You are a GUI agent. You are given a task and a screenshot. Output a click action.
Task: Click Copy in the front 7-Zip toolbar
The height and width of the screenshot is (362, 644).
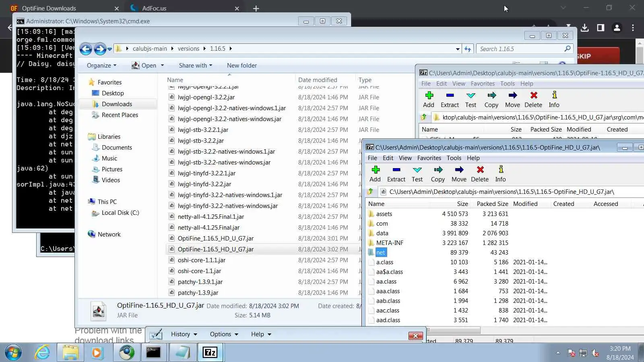(438, 174)
